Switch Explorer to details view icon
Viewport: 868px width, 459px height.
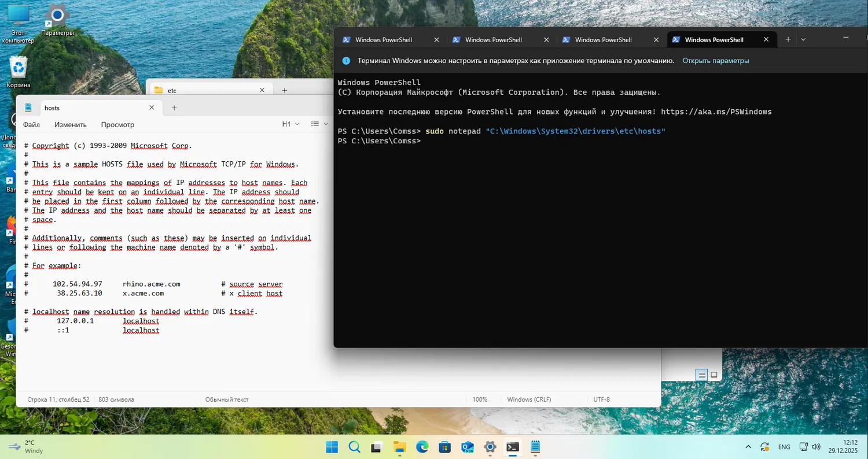(x=702, y=375)
